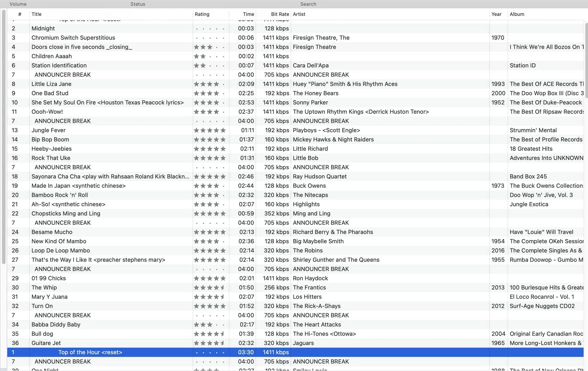The width and height of the screenshot is (588, 371).
Task: Click the Bit Rate column header
Action: pos(273,14)
